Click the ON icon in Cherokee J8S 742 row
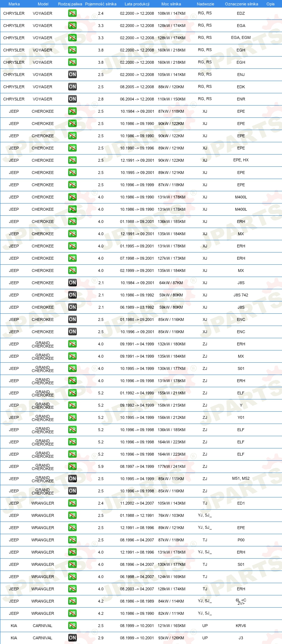Screen dimensions: 282x644 click(72, 295)
